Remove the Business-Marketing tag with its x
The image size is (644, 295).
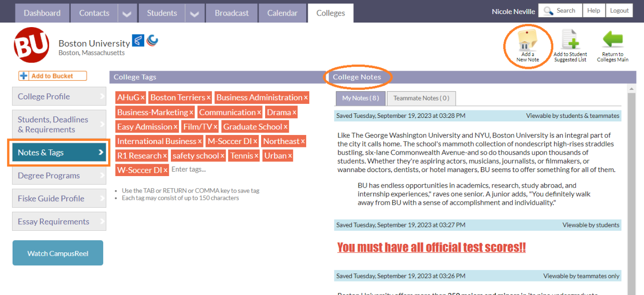(191, 113)
